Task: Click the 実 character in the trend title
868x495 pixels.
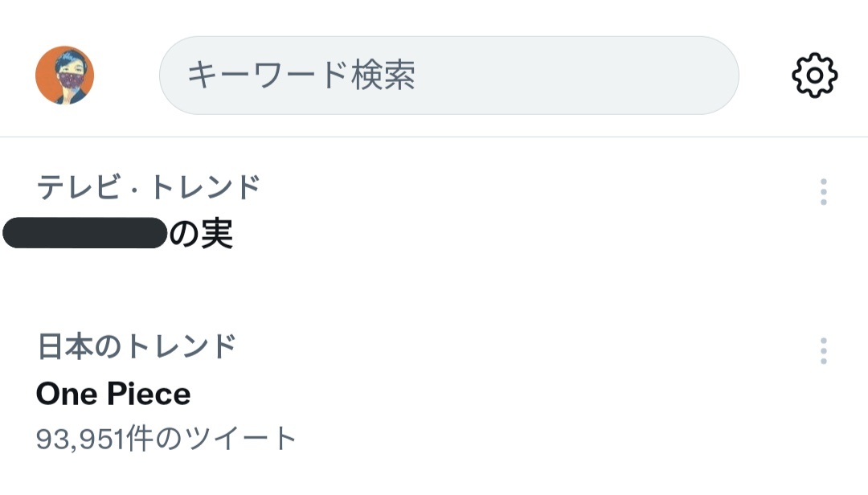Action: [217, 234]
